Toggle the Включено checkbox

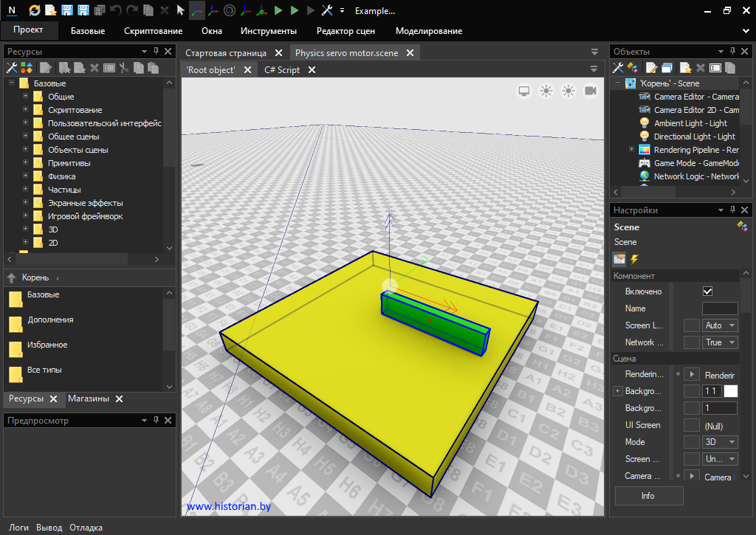pos(708,291)
